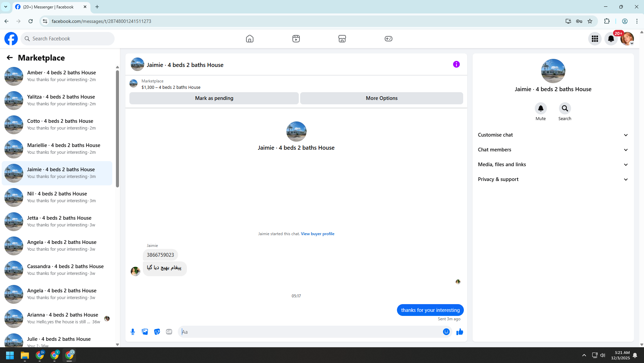The height and width of the screenshot is (363, 644).
Task: Click Mark as pending button
Action: [214, 98]
